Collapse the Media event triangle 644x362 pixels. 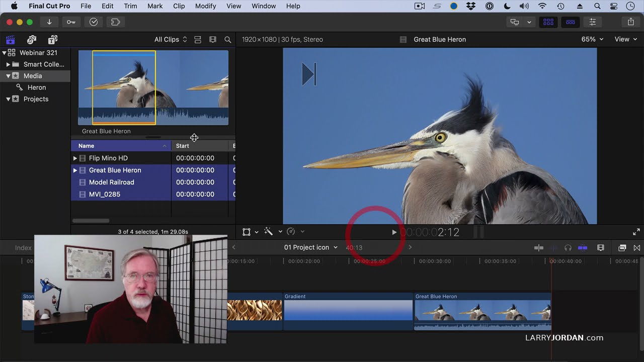coord(8,76)
